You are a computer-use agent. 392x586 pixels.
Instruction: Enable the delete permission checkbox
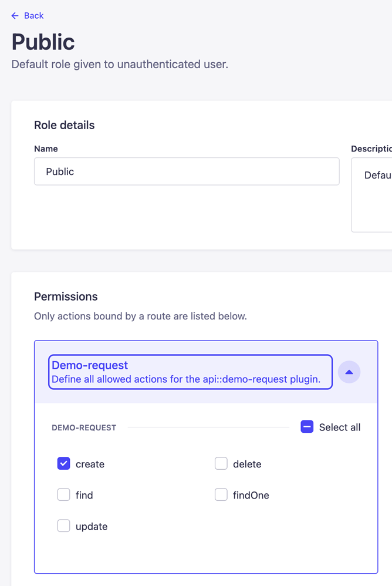221,463
